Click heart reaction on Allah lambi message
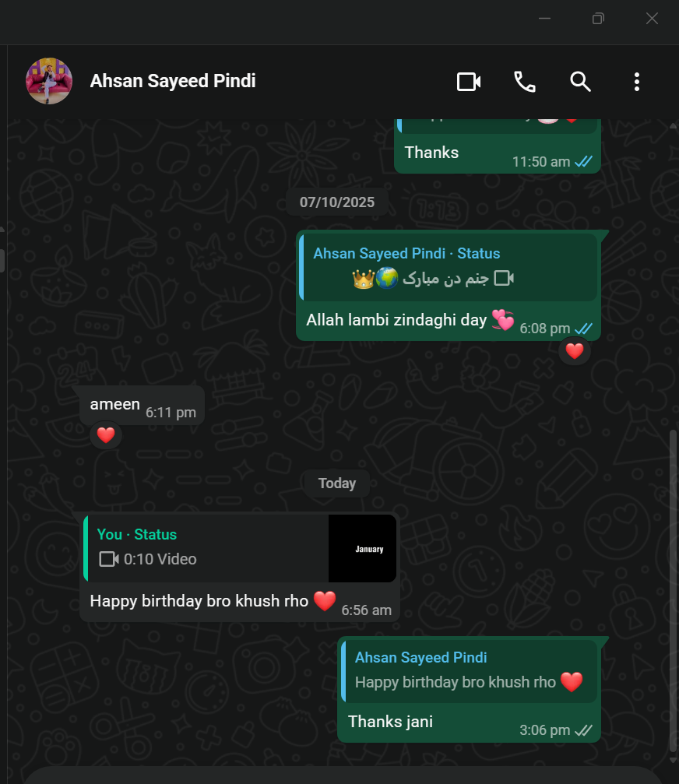679x784 pixels. coord(575,351)
